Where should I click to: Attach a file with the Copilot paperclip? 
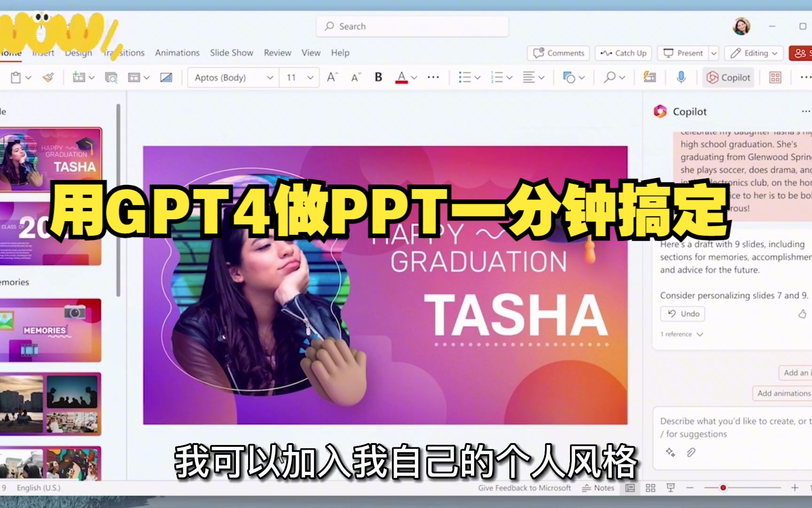click(x=690, y=453)
